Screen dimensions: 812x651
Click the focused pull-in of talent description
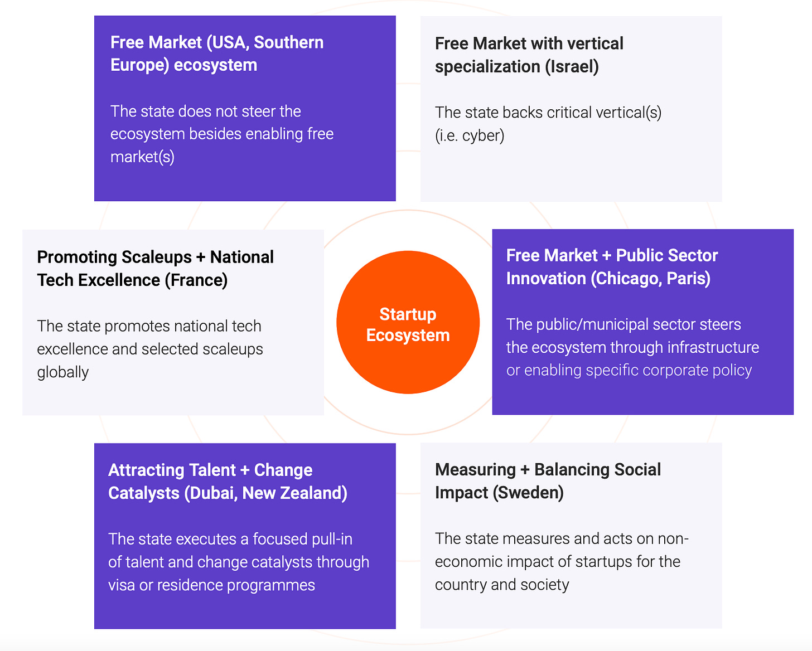[238, 551]
